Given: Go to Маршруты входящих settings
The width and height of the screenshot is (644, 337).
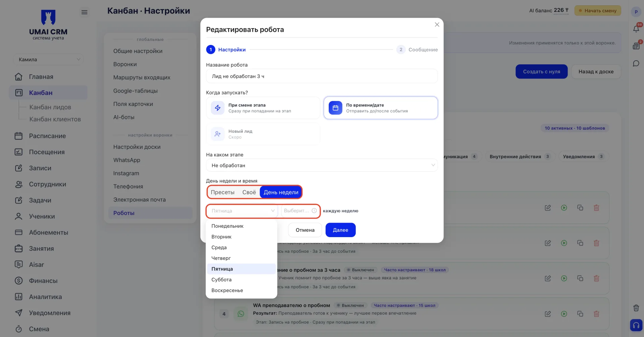Looking at the screenshot, I should point(142,77).
